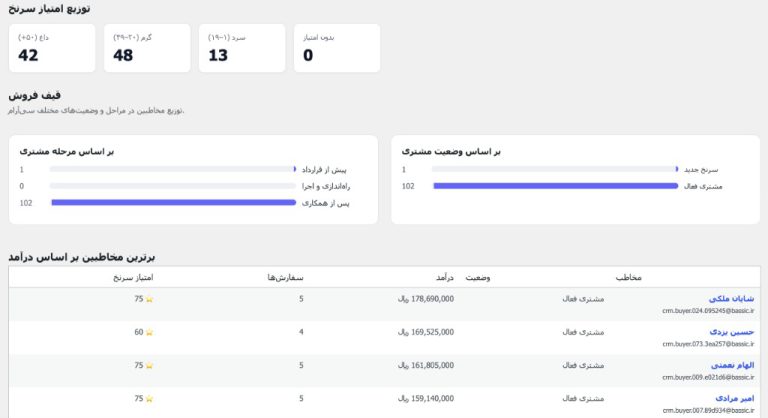This screenshot has width=768, height=418.
Task: Click the star icon in شایان ملکی's row
Action: [149, 299]
